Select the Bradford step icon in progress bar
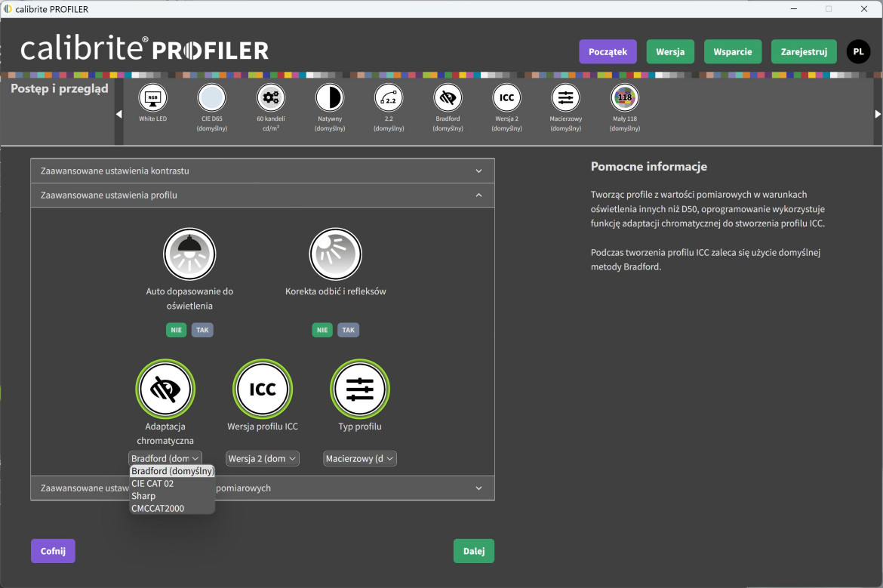Viewport: 883px width, 588px height. coord(448,98)
